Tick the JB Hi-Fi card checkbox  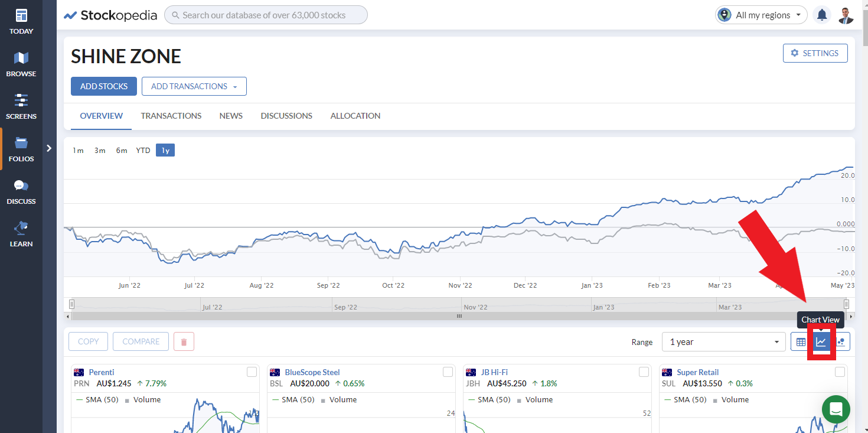[644, 372]
